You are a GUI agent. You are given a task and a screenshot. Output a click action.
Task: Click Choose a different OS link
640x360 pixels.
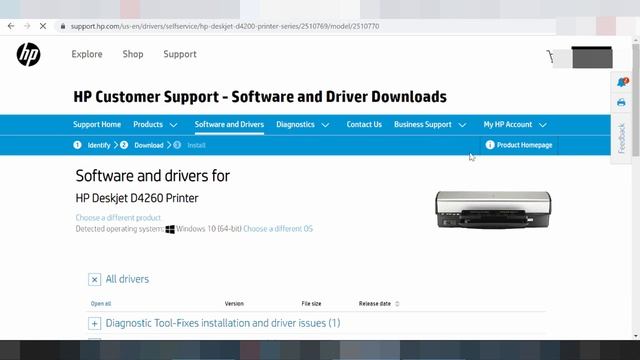tap(278, 229)
